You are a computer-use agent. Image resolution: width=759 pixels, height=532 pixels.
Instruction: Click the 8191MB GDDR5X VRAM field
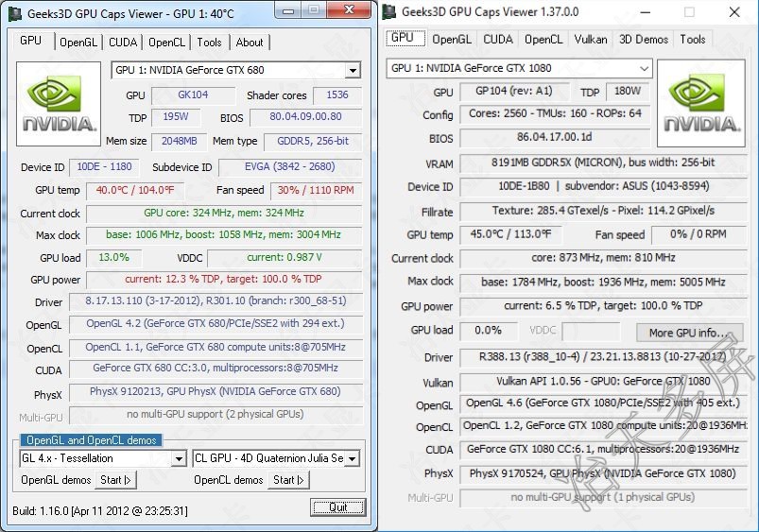(604, 163)
